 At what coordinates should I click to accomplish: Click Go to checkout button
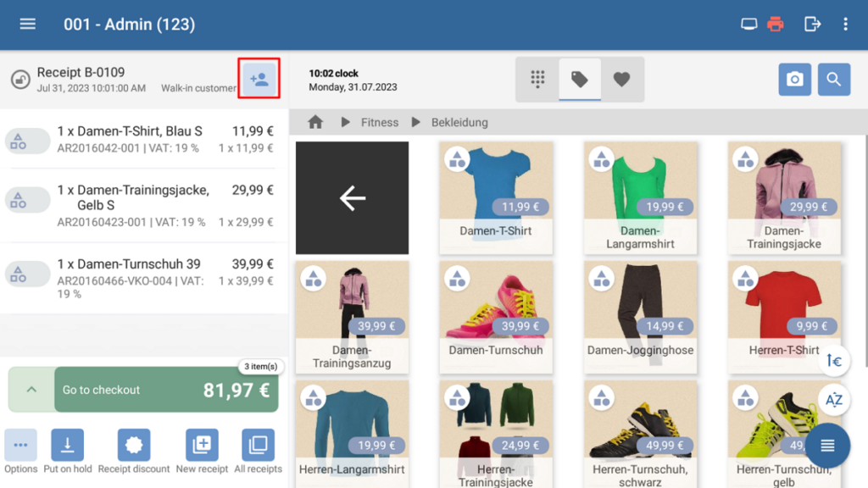click(166, 390)
